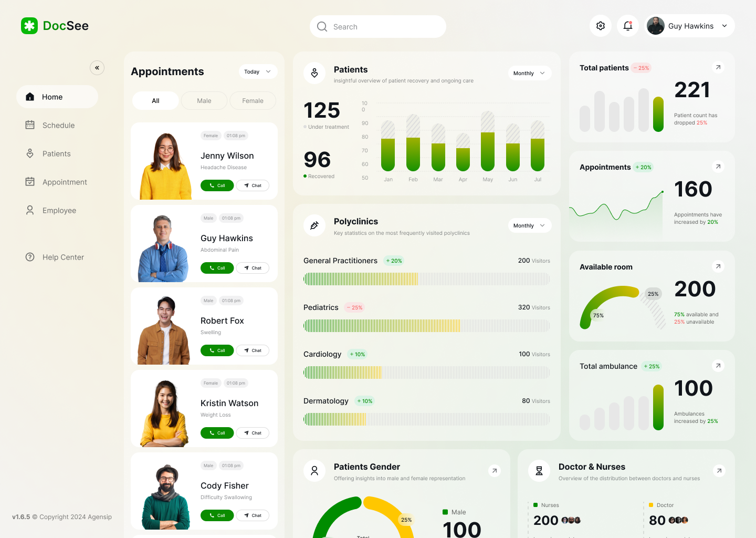Call Jenny Wilson

(217, 185)
